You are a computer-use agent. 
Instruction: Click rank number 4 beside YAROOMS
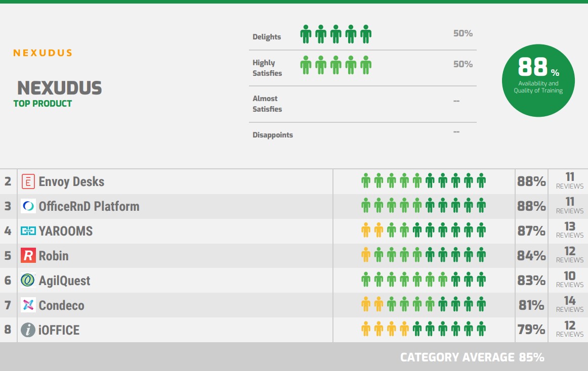click(x=8, y=231)
